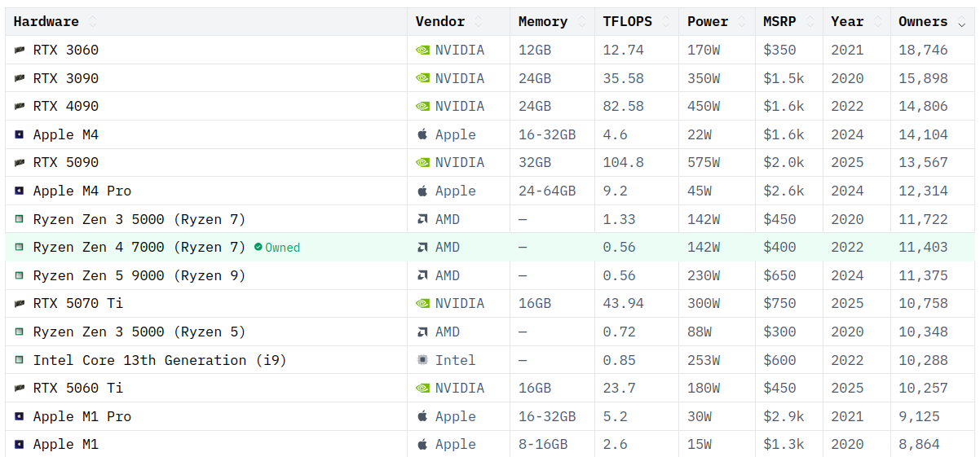Viewport: 980px width, 457px height.
Task: Click the NVIDIA logo in the RTX 5090 row
Action: tap(422, 163)
